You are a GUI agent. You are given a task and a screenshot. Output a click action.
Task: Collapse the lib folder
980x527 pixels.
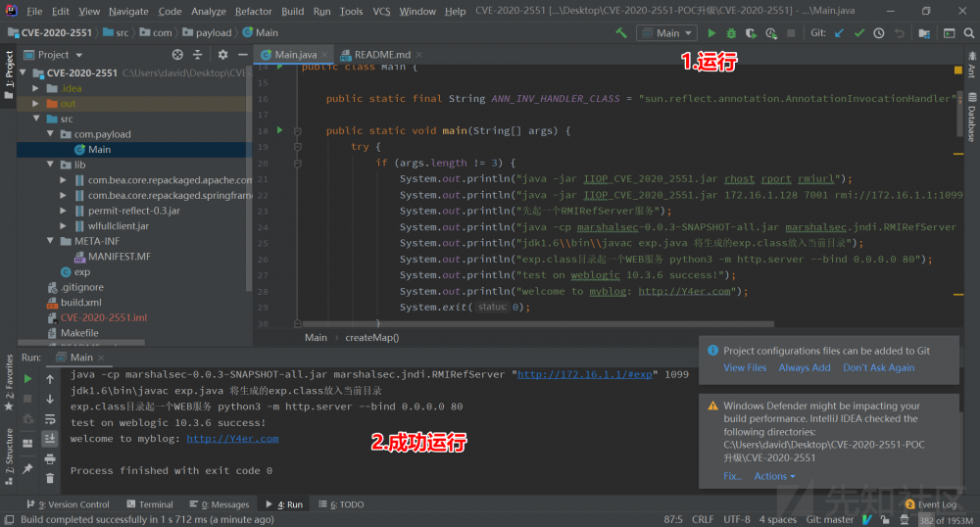(50, 165)
